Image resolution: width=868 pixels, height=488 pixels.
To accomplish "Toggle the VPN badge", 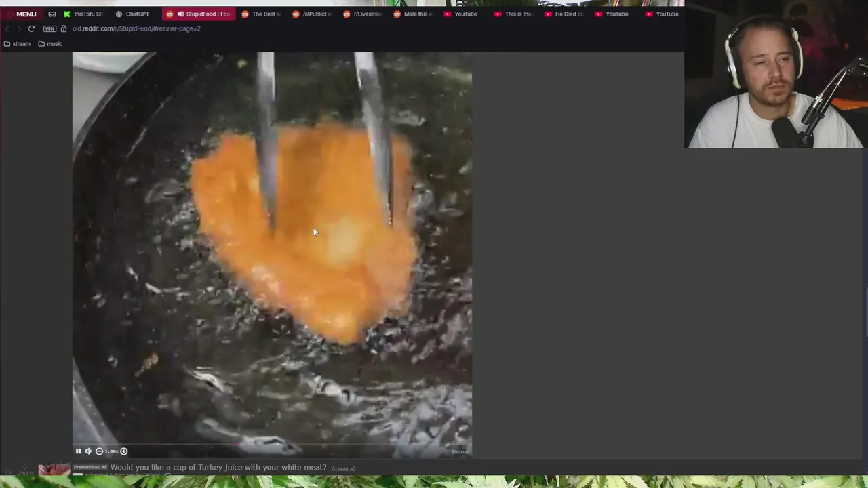I will pos(50,28).
